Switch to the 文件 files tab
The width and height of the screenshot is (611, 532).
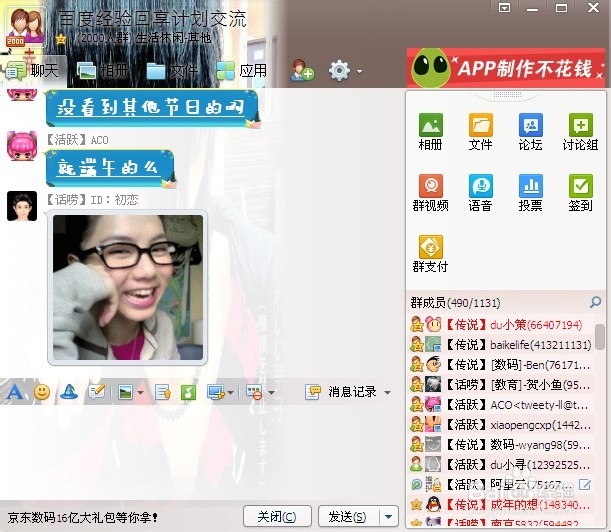(x=172, y=71)
